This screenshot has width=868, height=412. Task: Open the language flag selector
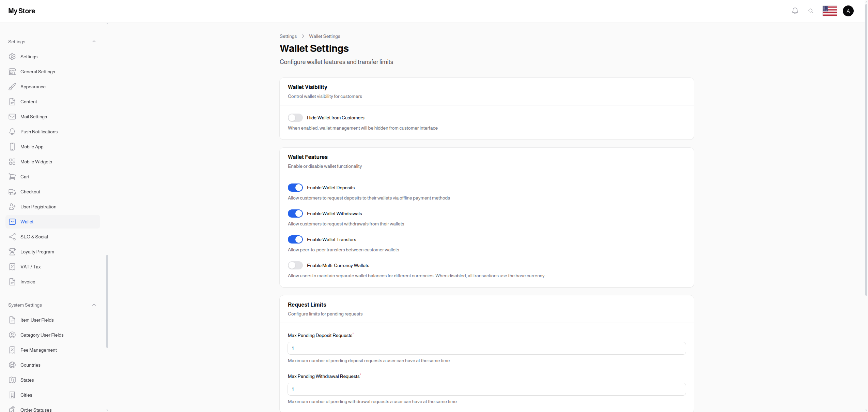830,11
